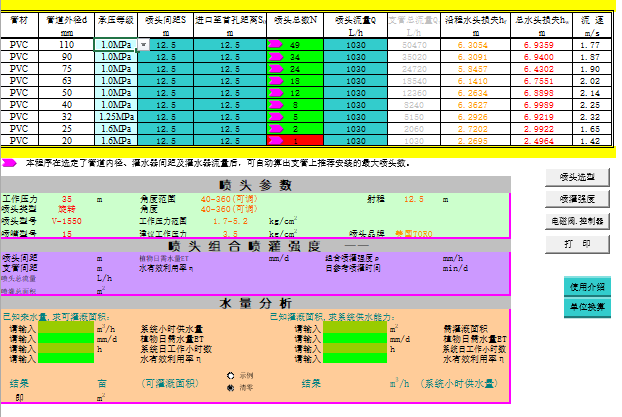Viewport: 622px width, 417px height.
Task: Select the 1.25MPa pressure rating cell
Action: pyautogui.click(x=116, y=117)
